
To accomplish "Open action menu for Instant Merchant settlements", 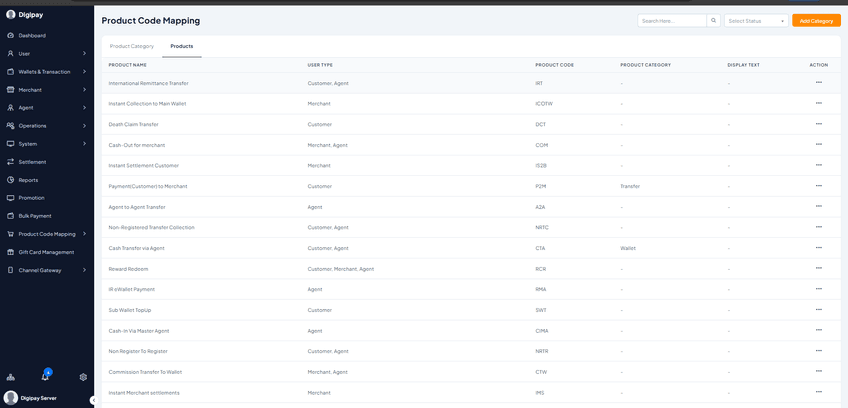I will (818, 392).
